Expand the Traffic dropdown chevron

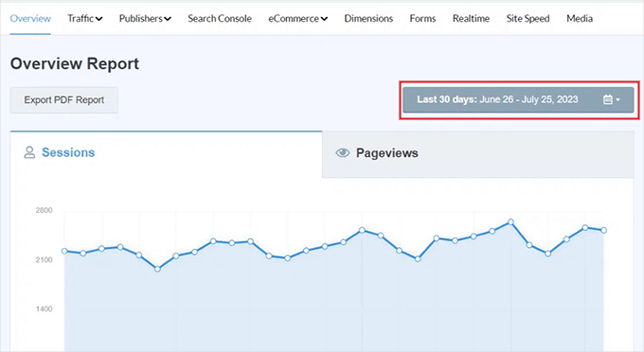[x=99, y=19]
